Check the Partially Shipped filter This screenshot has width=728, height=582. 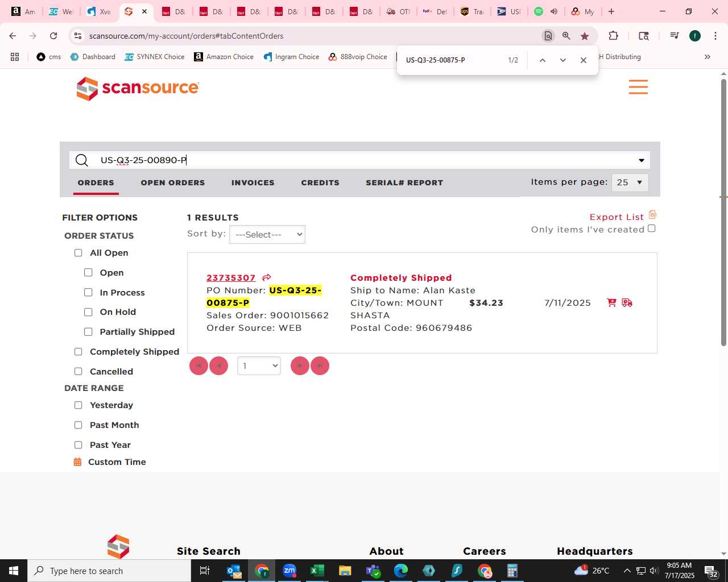[x=88, y=332]
